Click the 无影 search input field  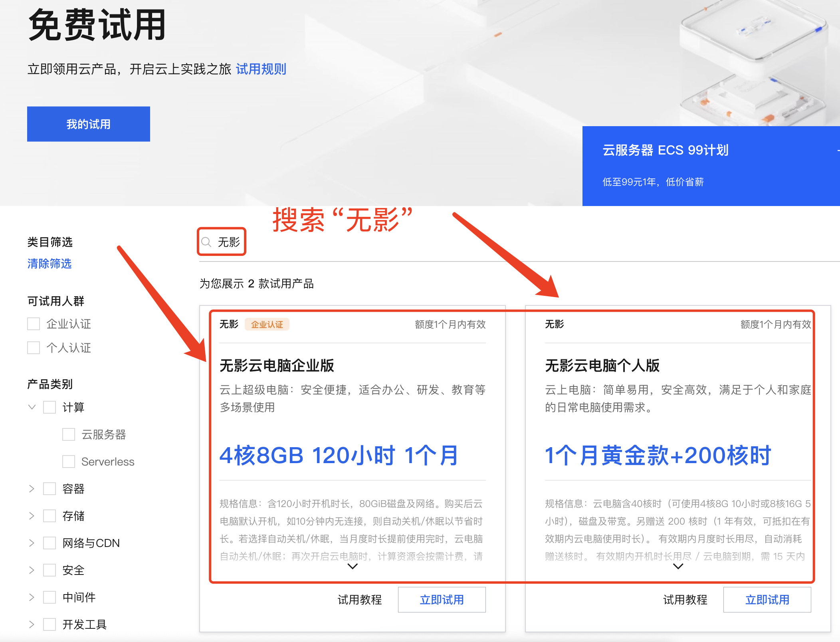click(229, 242)
